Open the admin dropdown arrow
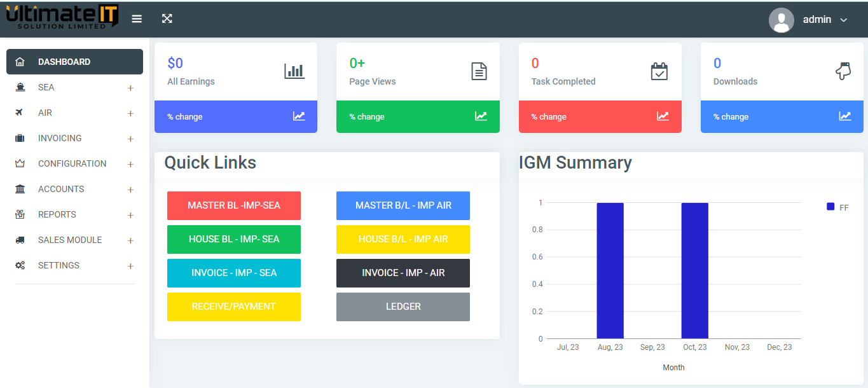The image size is (868, 388). [x=844, y=20]
